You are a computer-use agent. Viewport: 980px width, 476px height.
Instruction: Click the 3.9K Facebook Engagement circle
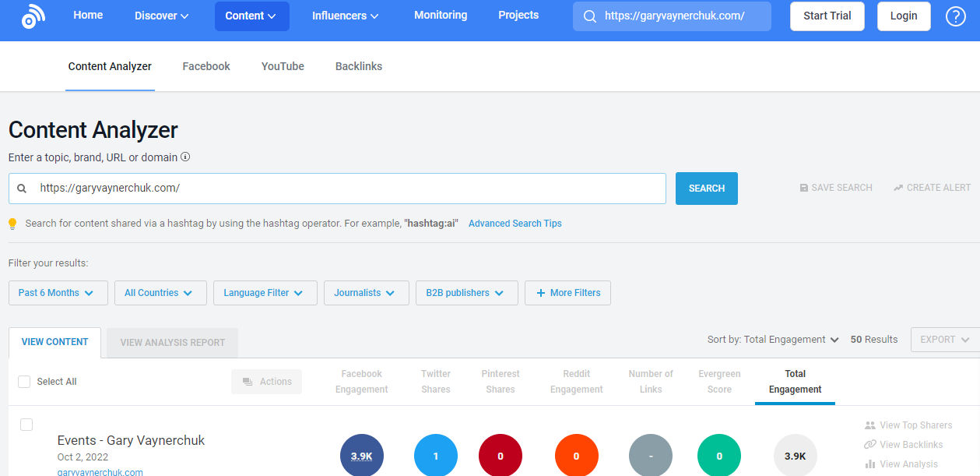362,456
